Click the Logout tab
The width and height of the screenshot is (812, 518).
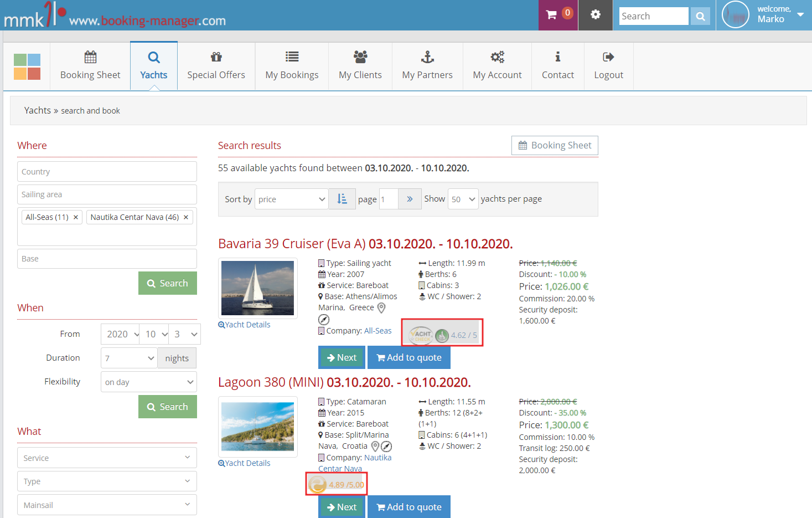(x=609, y=66)
